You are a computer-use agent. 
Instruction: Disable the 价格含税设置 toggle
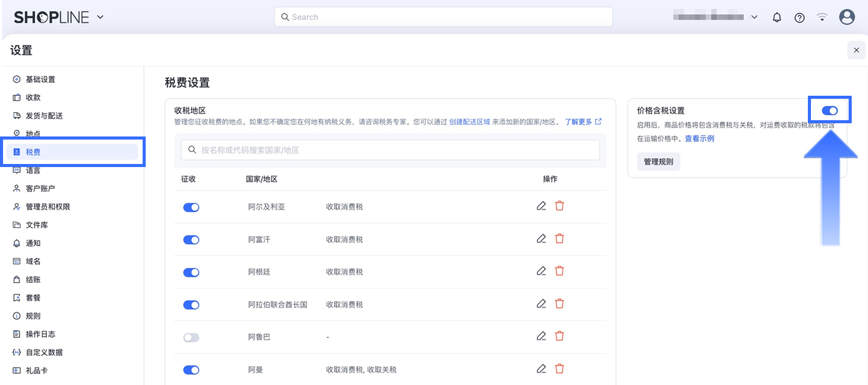pyautogui.click(x=829, y=111)
